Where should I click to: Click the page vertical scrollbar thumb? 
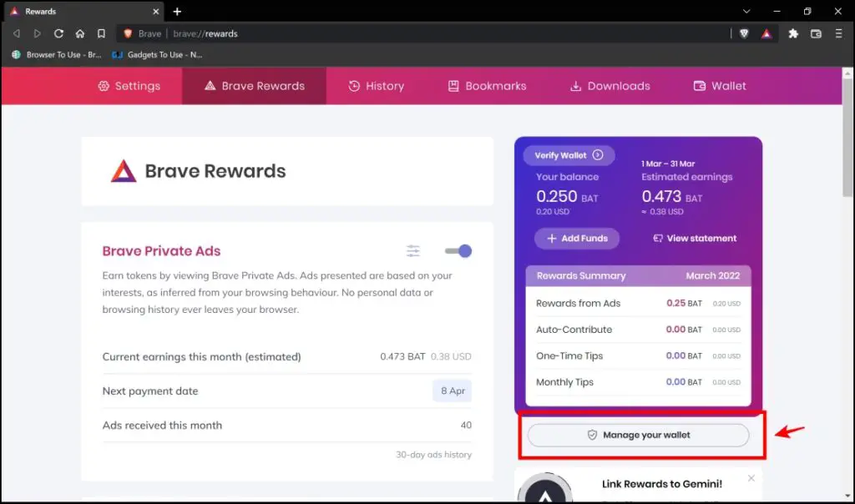click(847, 138)
